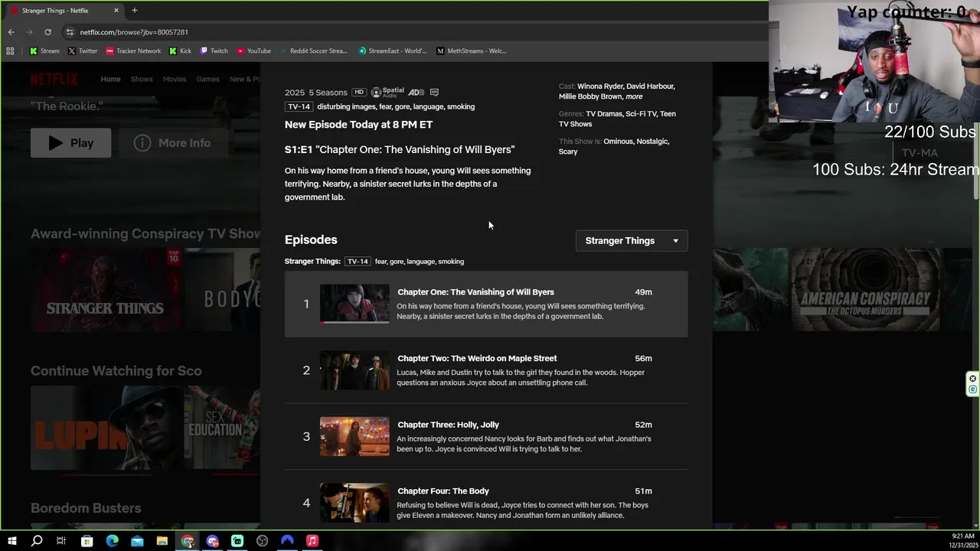Open the Twitch bookmark
Screen dimensions: 980x551
click(214, 51)
